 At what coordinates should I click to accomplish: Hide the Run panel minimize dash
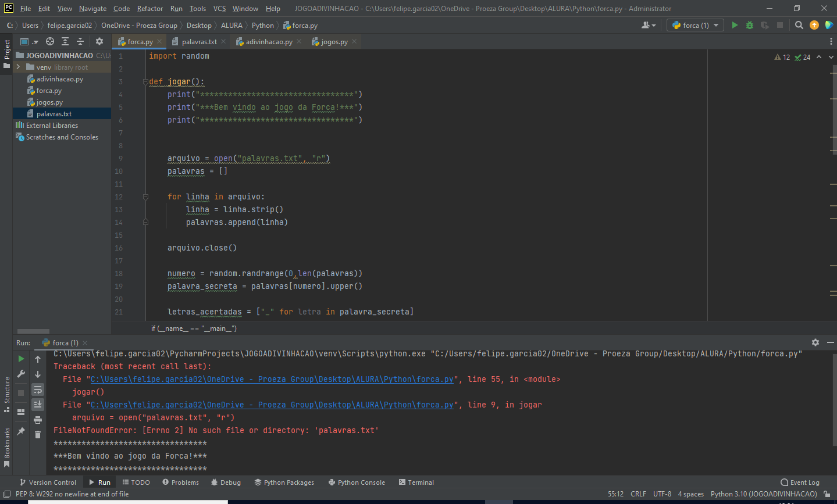[830, 342]
